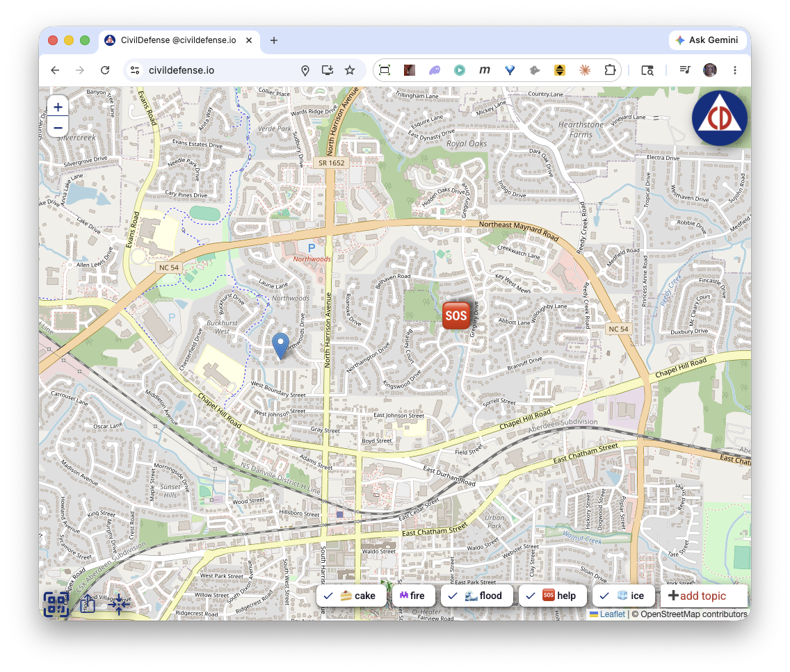Toggle the fire topic filter
This screenshot has height=672, width=790.
tap(413, 596)
